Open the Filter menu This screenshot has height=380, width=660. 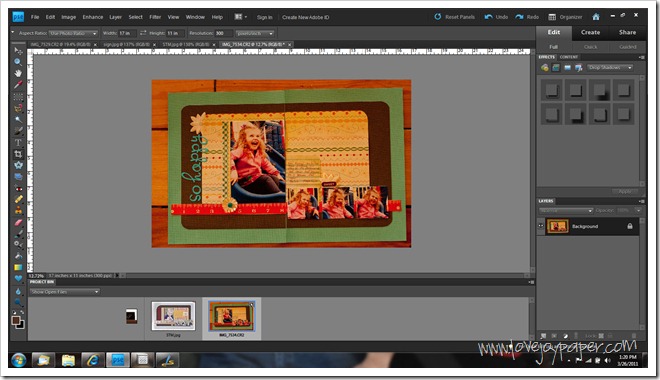tap(155, 17)
